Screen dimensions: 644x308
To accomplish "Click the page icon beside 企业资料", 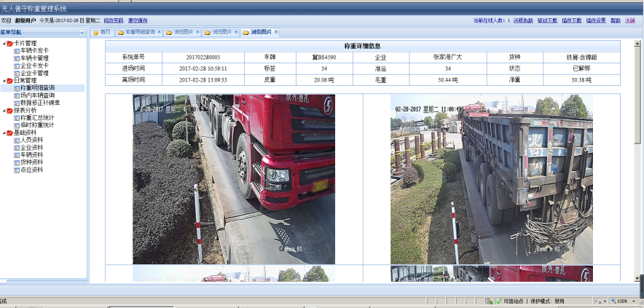I will click(17, 148).
